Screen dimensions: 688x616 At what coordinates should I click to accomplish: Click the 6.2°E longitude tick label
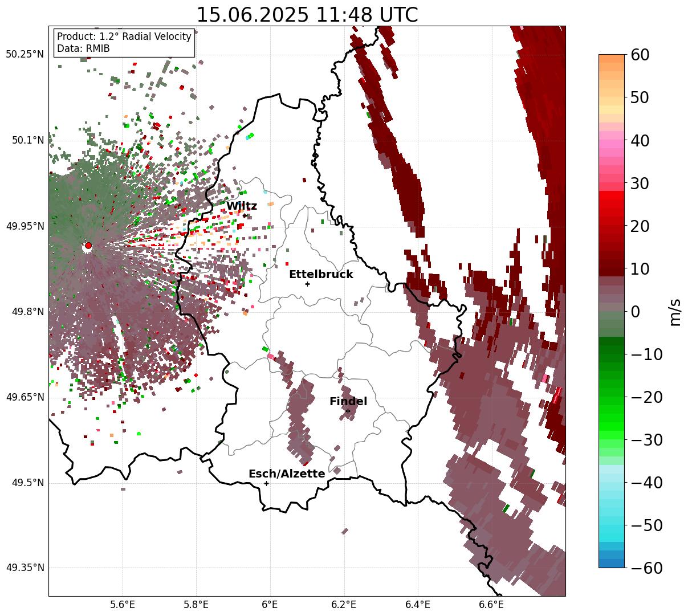(344, 605)
